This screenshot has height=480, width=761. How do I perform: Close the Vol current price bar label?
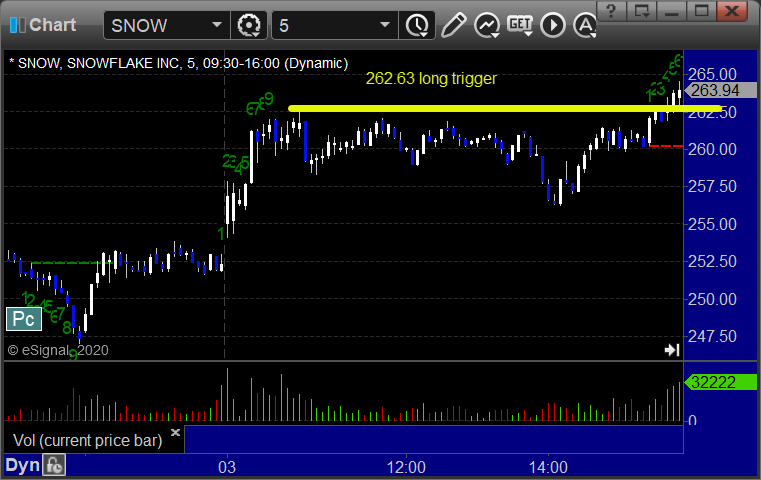tap(175, 432)
